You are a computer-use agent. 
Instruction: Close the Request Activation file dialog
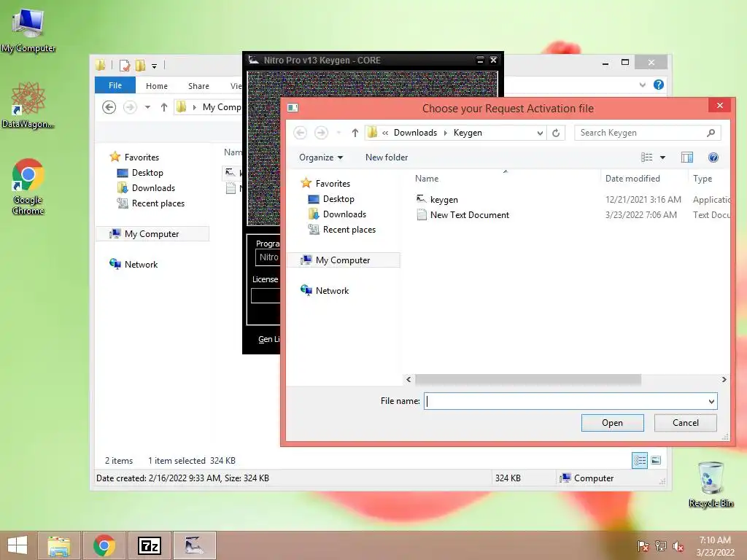[x=720, y=105]
